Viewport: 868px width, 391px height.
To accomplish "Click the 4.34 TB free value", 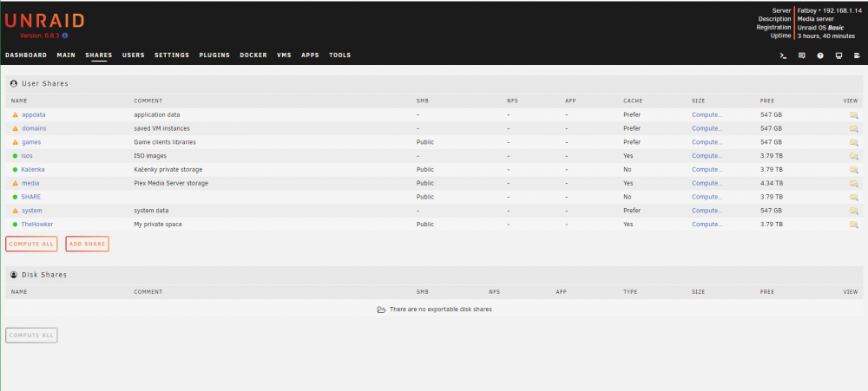I will click(x=771, y=183).
